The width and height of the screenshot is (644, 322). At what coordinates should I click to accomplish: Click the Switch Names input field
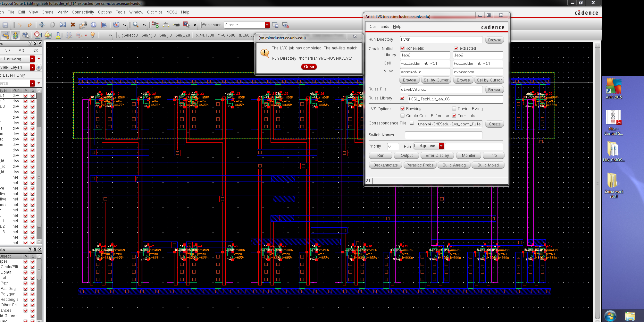point(443,135)
